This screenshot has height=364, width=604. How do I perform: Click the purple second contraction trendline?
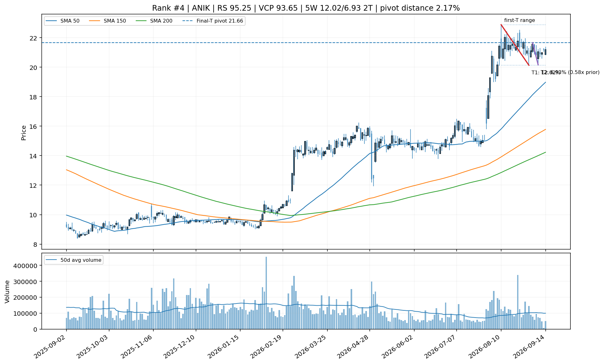tap(535, 54)
